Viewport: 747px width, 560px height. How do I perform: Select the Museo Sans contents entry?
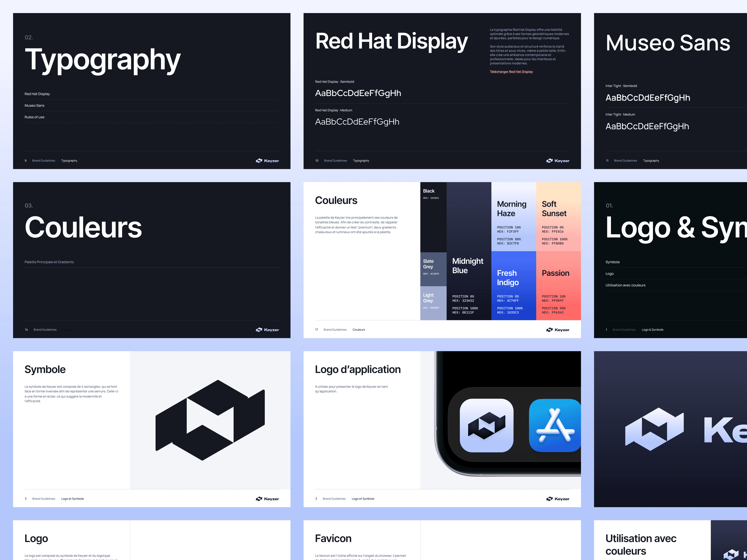(34, 105)
